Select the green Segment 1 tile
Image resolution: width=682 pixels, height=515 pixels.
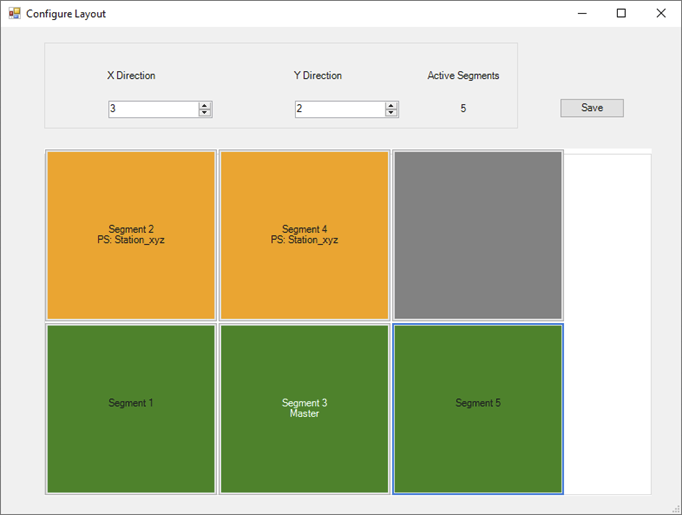click(131, 409)
